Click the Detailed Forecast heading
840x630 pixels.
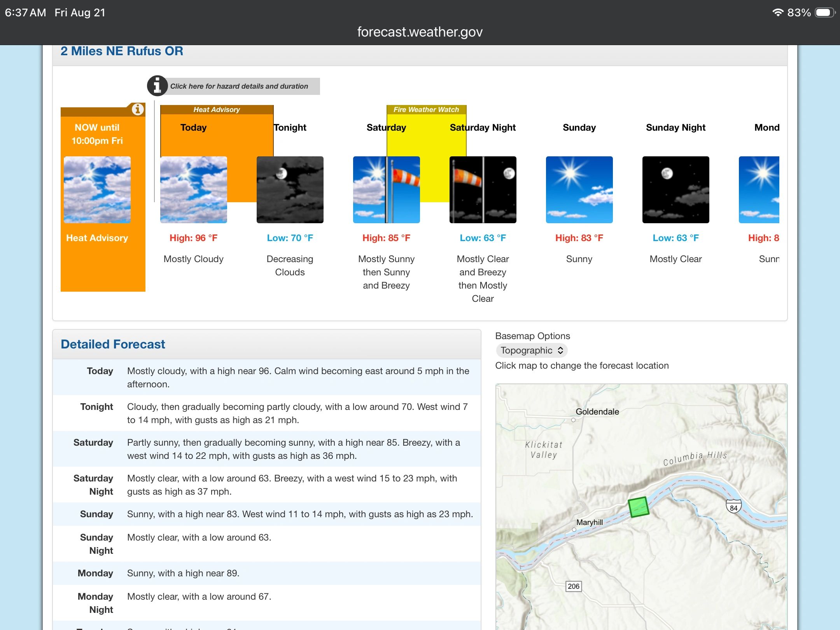pos(113,344)
